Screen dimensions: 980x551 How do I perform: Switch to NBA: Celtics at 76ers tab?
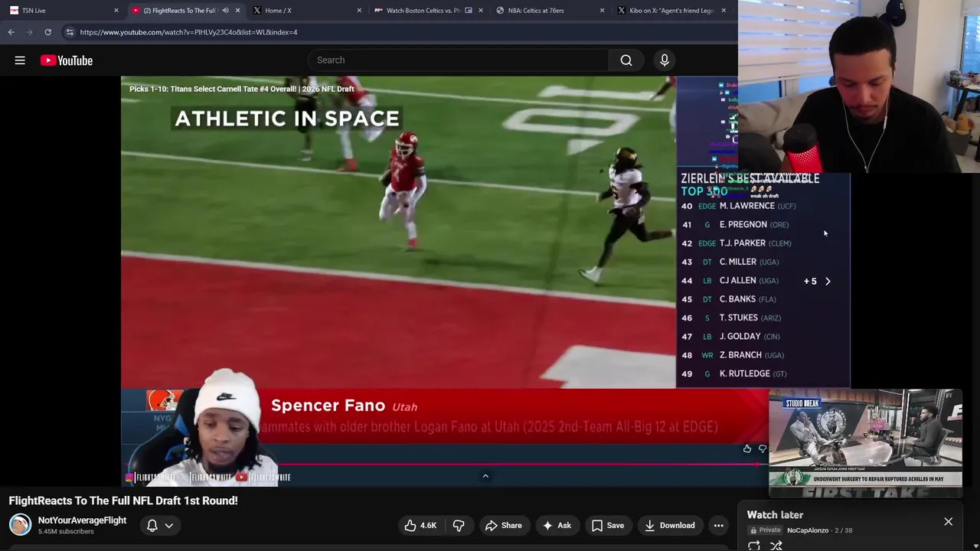point(548,11)
